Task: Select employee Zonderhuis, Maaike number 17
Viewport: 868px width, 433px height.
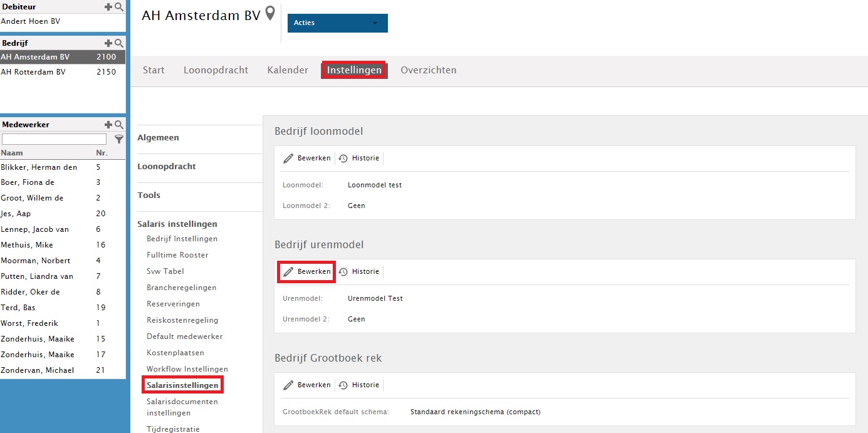Action: (x=63, y=355)
